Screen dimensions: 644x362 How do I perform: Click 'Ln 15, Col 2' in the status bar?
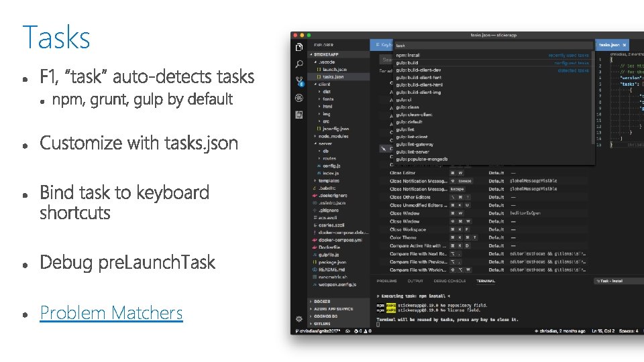click(603, 330)
